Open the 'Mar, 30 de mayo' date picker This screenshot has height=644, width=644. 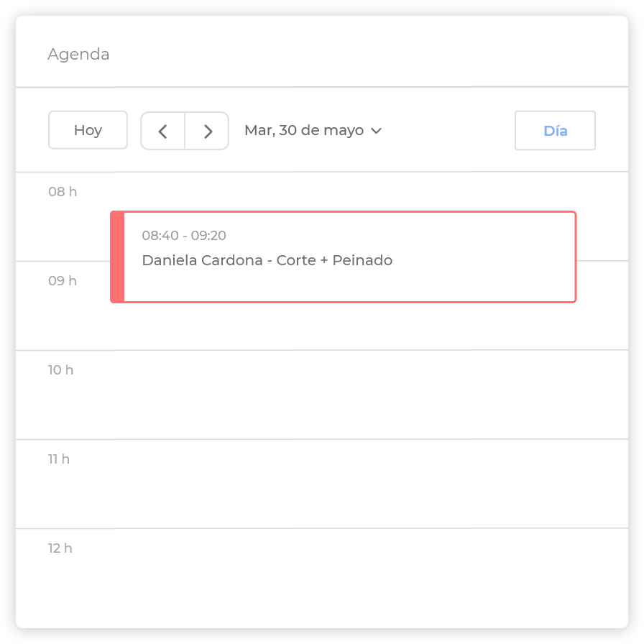point(304,131)
